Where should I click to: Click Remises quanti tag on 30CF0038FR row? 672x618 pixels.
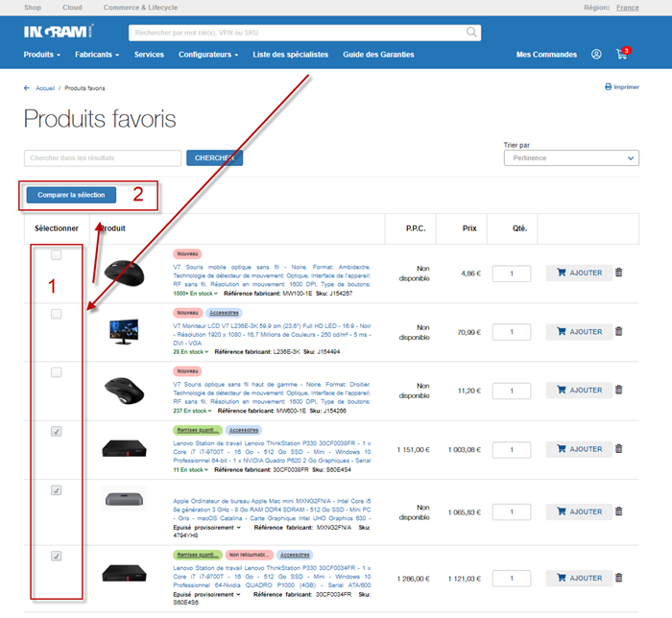tap(198, 430)
